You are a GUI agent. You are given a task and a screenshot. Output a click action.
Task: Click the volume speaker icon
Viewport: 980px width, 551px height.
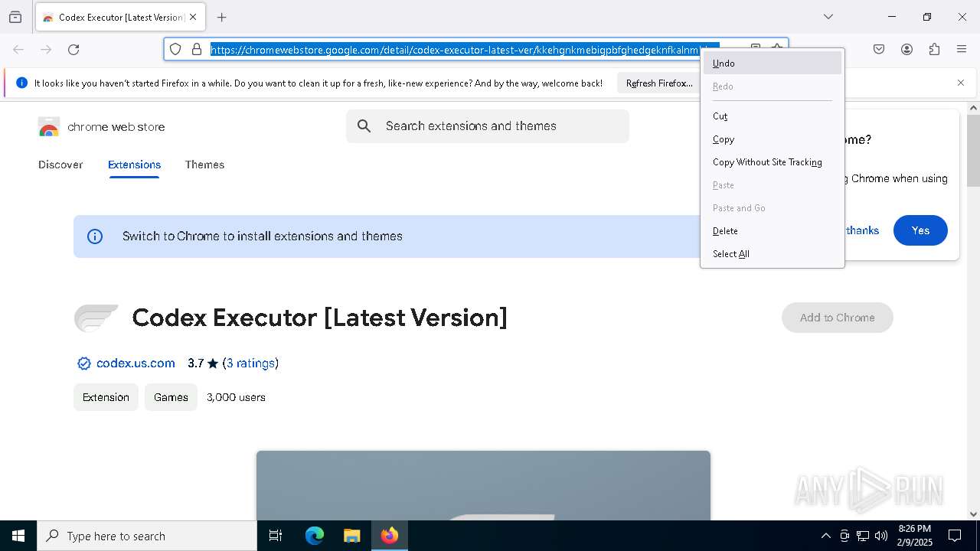[x=881, y=536]
